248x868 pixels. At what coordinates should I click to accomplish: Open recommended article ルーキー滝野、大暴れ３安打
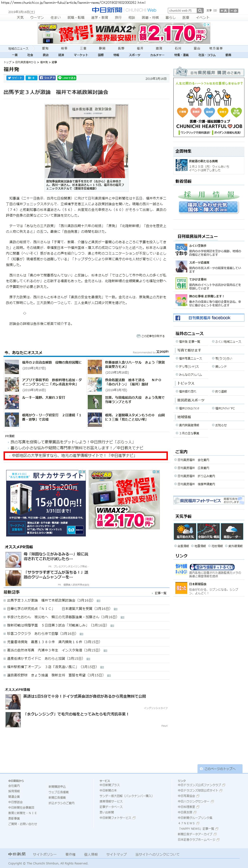43,398
